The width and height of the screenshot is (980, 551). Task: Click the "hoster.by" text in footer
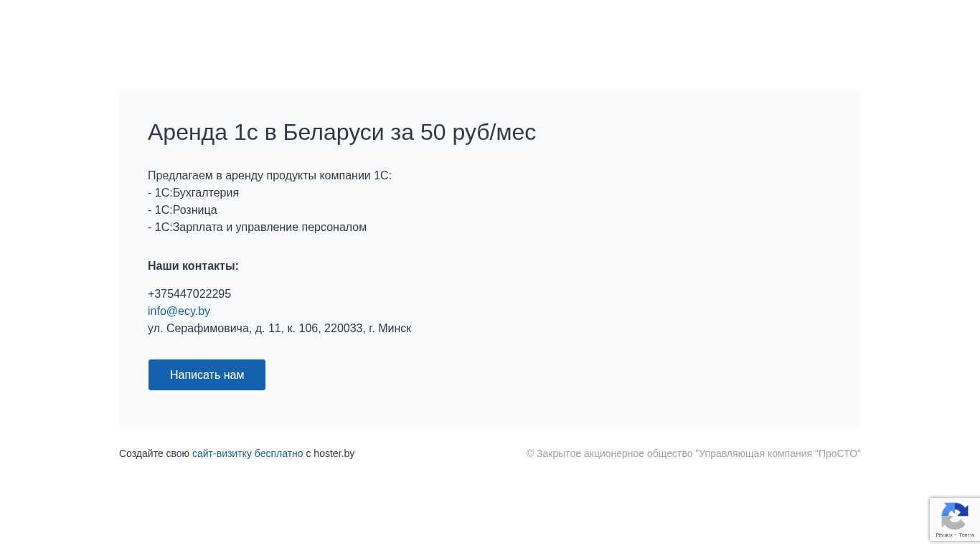pos(334,453)
